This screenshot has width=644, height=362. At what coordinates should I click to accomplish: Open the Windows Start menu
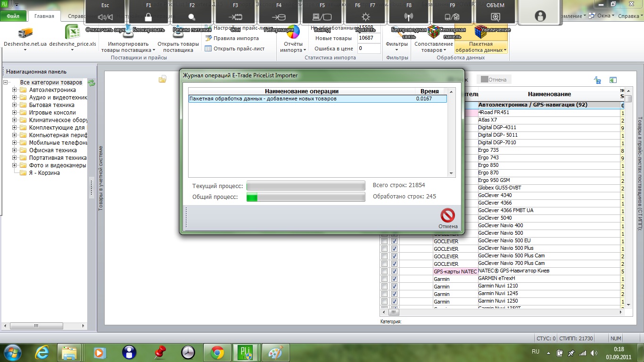pyautogui.click(x=12, y=352)
